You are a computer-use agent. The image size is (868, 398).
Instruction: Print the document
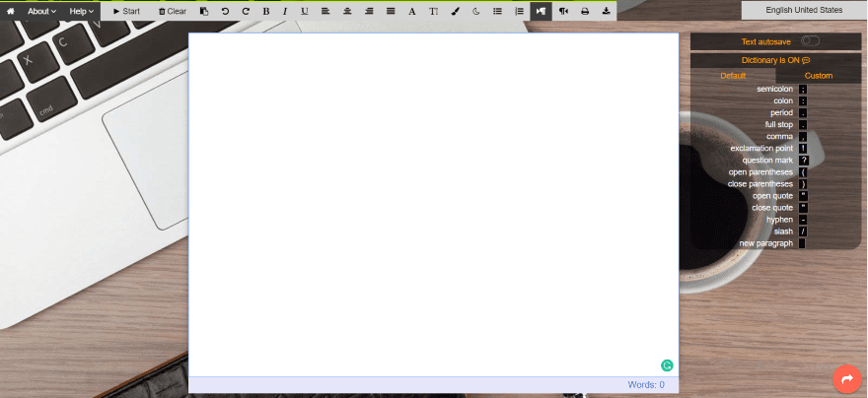coord(585,11)
